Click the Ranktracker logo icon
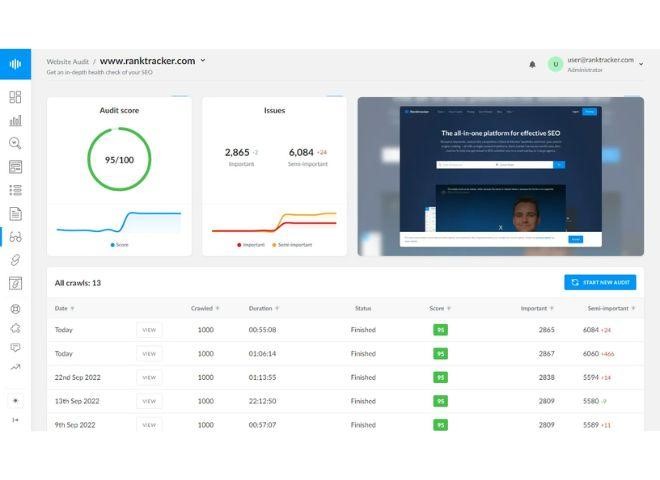 coord(15,64)
